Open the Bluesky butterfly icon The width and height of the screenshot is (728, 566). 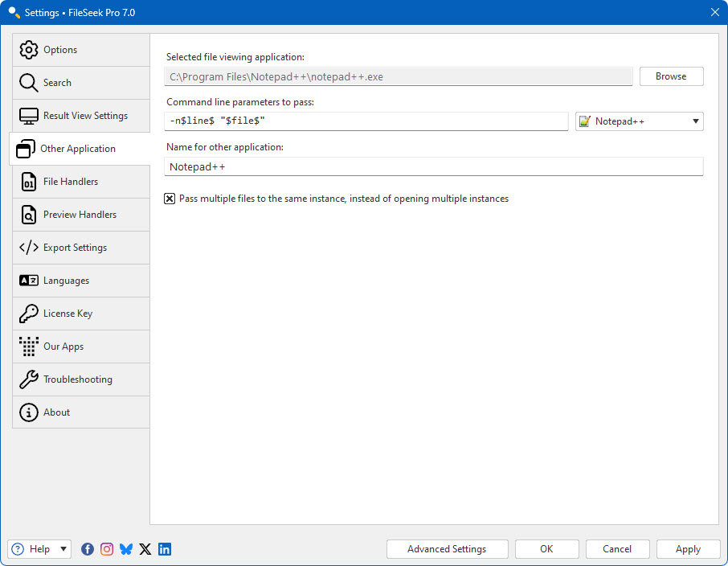tap(126, 549)
